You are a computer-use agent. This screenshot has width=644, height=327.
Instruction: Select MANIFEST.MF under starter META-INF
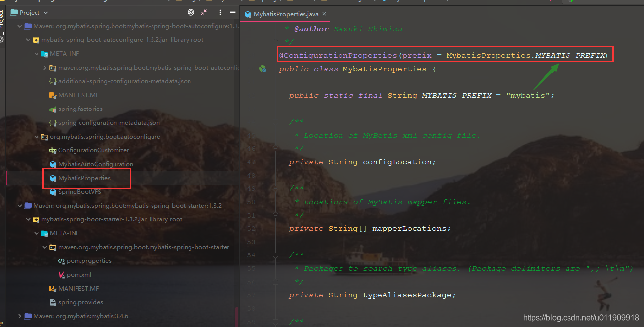pyautogui.click(x=78, y=288)
